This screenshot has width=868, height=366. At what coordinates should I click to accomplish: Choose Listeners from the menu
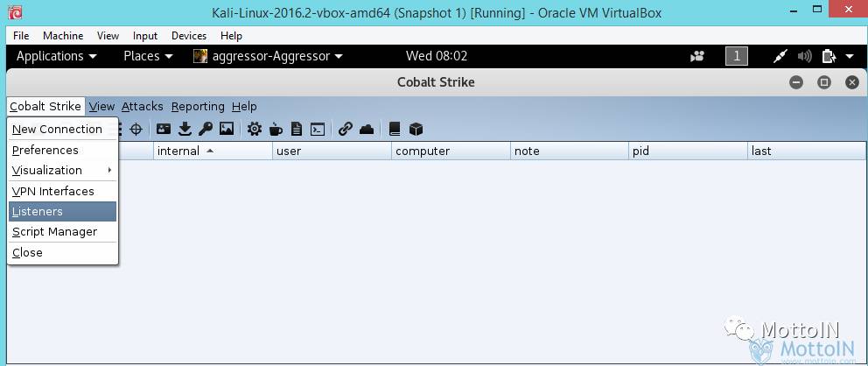click(62, 212)
